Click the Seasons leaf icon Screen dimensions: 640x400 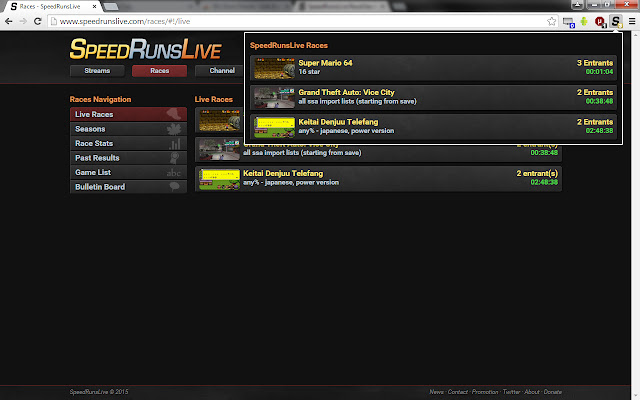pyautogui.click(x=174, y=129)
